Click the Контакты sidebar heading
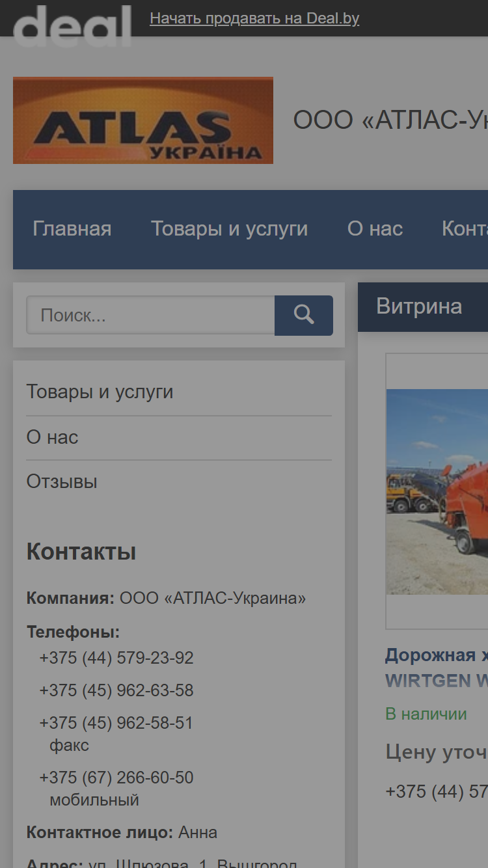 pyautogui.click(x=81, y=552)
